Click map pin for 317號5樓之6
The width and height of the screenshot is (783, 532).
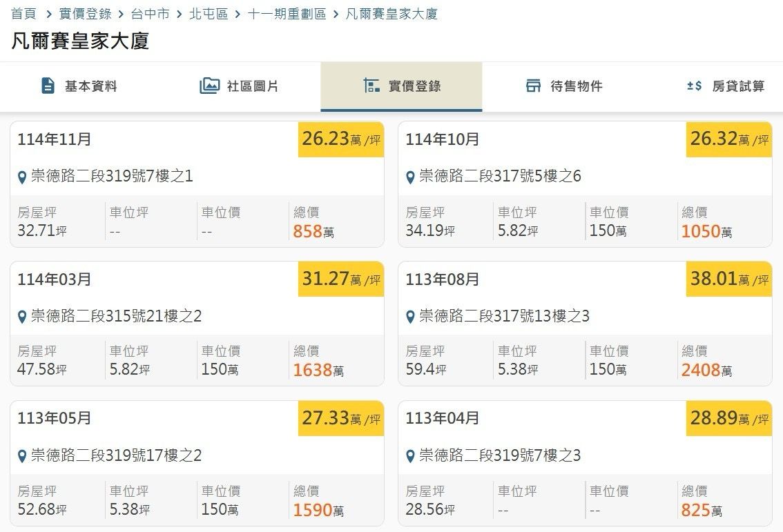click(410, 177)
